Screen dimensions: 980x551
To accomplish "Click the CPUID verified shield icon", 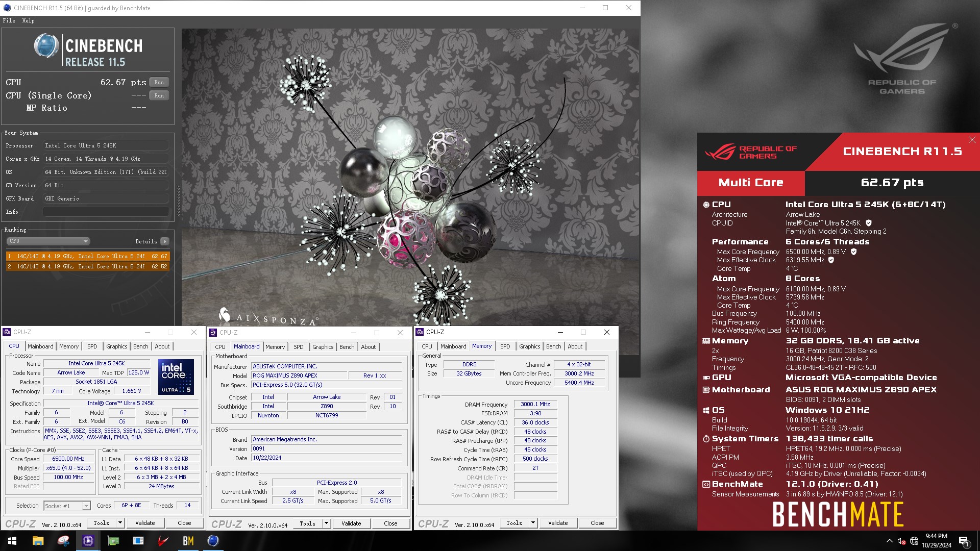I will 869,223.
